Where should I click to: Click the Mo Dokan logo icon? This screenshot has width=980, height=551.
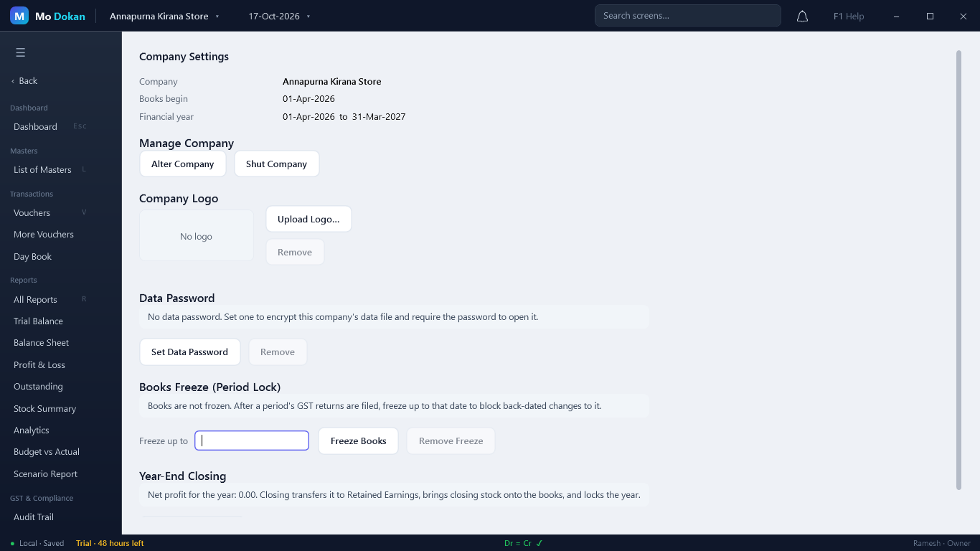[19, 16]
